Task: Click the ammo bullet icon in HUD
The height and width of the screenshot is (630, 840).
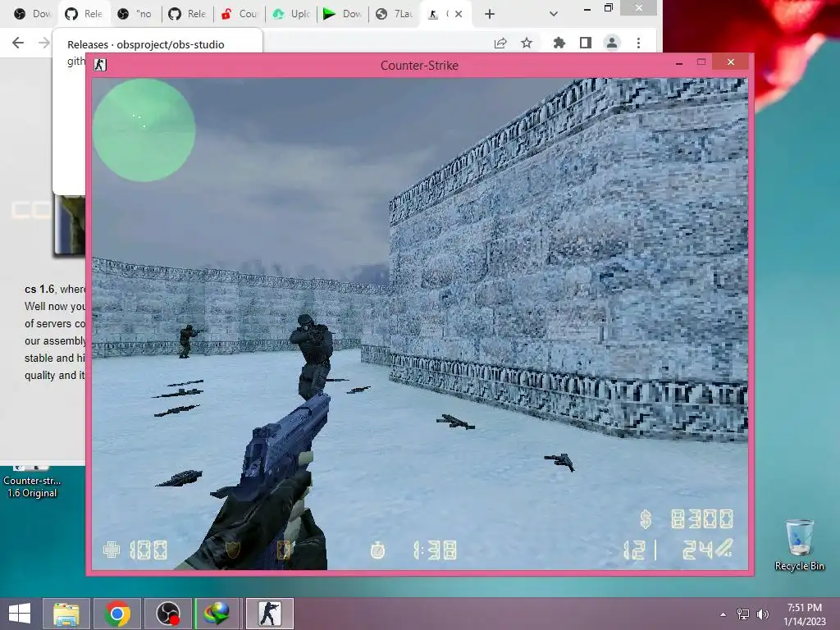Action: click(x=725, y=548)
